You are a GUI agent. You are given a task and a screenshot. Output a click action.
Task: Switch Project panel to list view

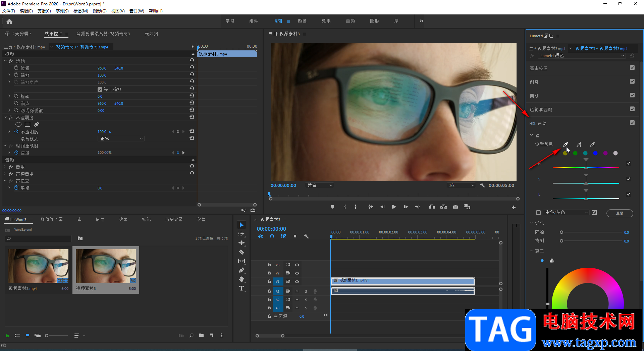[17, 336]
